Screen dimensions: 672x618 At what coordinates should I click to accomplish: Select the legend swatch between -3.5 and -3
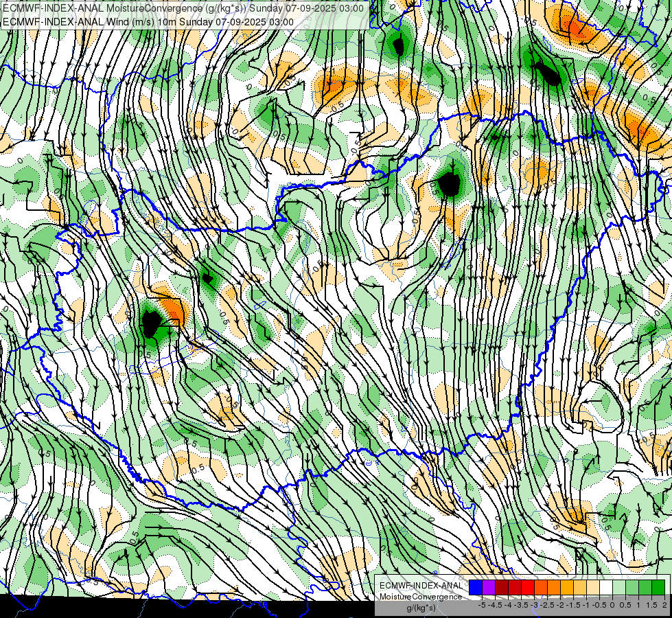pos(515,587)
